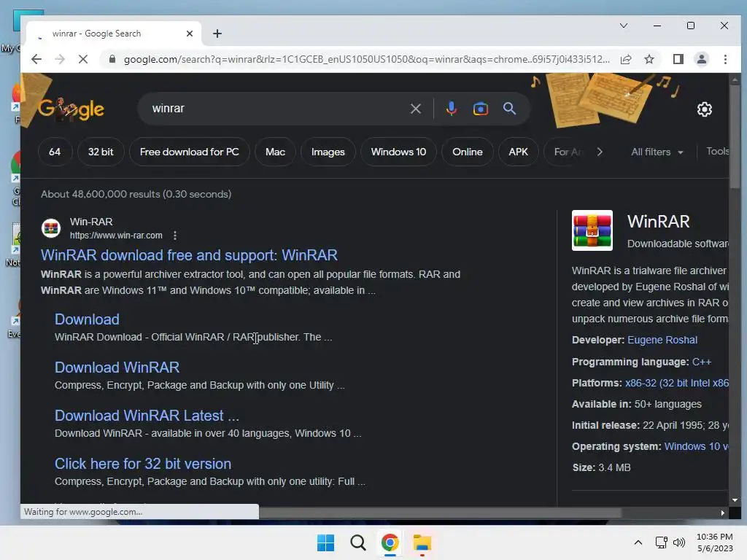Open File Explorer from taskbar
This screenshot has height=560, width=747.
[422, 542]
